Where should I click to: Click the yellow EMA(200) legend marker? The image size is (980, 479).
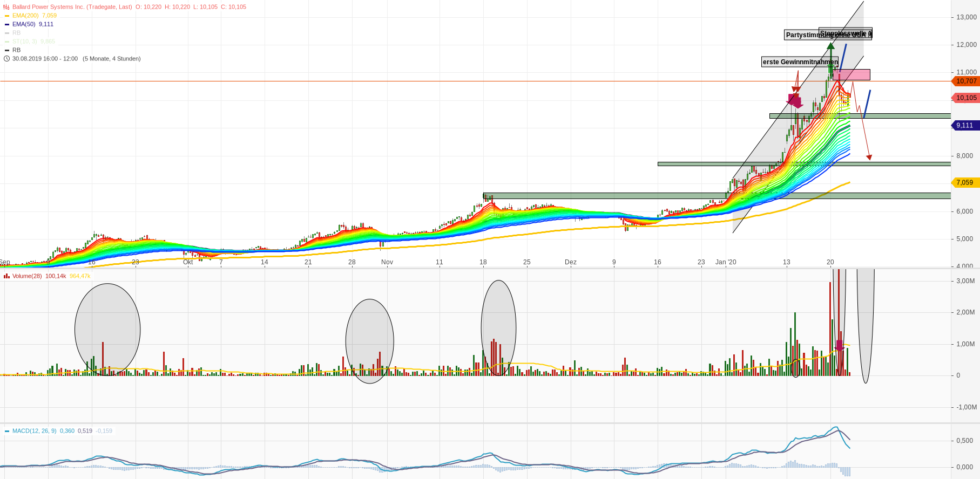coord(7,16)
